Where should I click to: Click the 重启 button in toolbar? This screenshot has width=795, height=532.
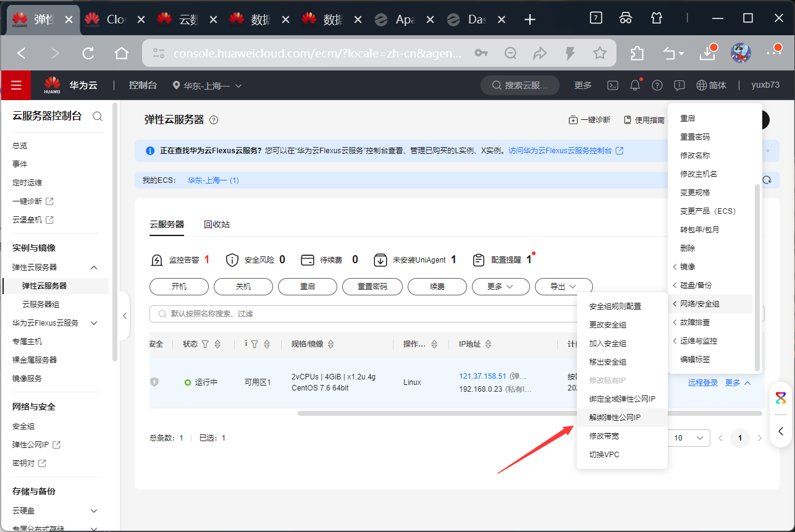(x=308, y=287)
